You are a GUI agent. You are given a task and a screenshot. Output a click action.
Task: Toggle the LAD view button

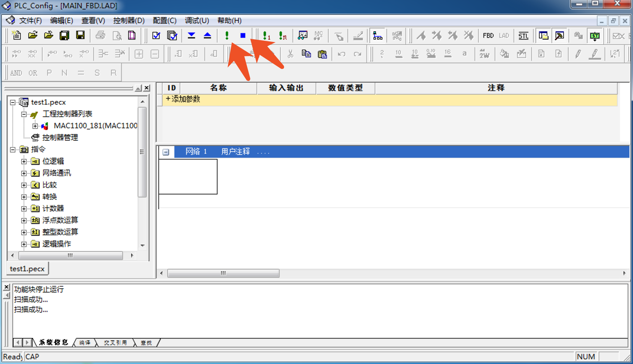point(504,36)
